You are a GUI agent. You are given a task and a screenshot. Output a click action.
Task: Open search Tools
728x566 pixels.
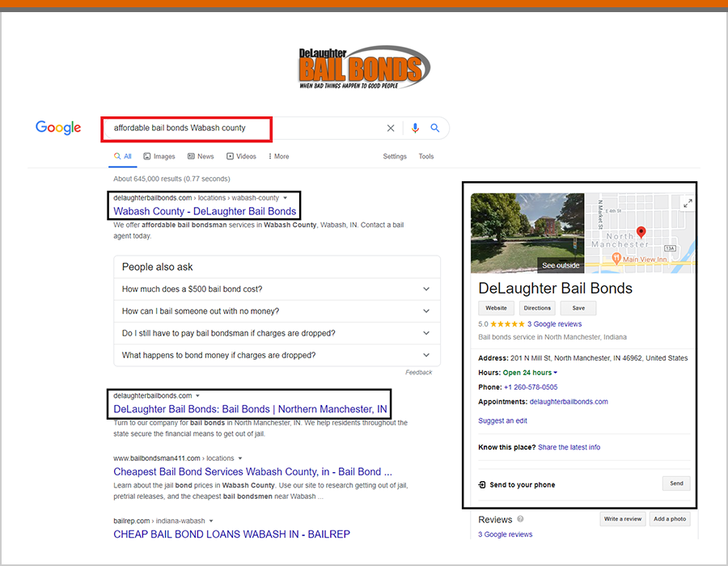pyautogui.click(x=426, y=157)
